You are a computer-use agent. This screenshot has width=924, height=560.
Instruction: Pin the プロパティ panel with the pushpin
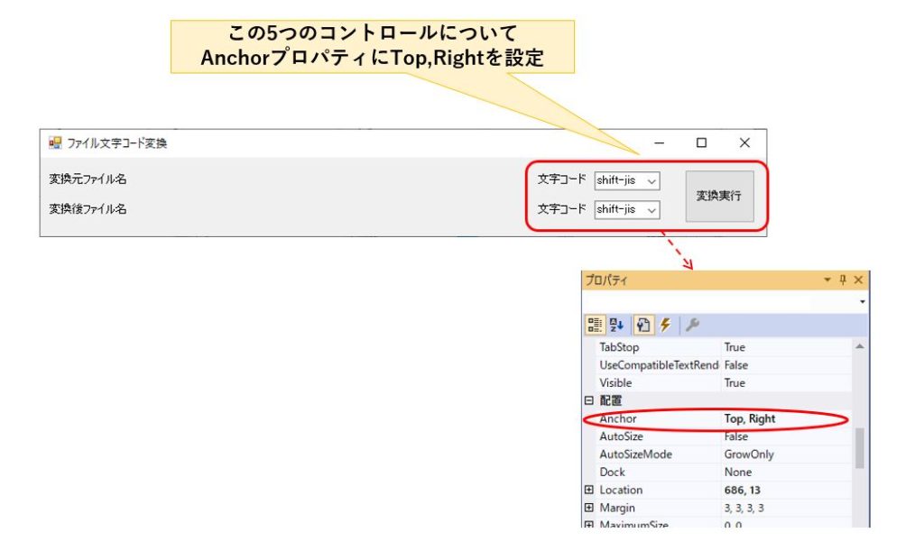tap(843, 280)
